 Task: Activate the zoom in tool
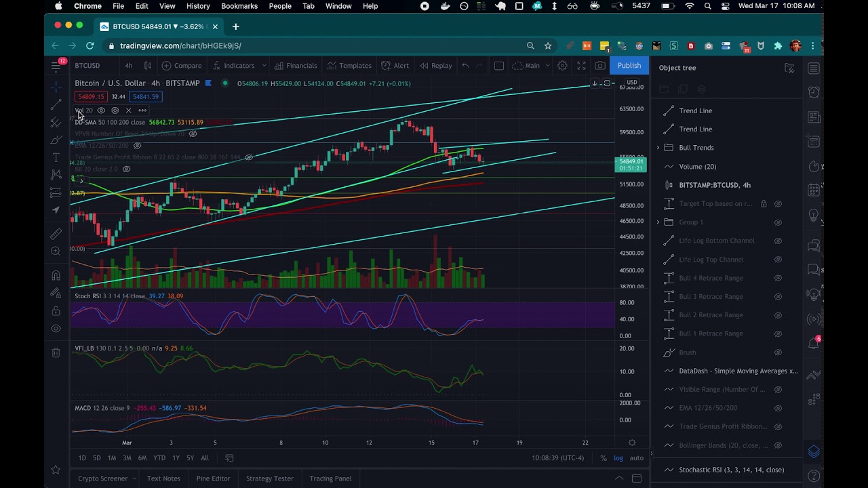coord(56,251)
